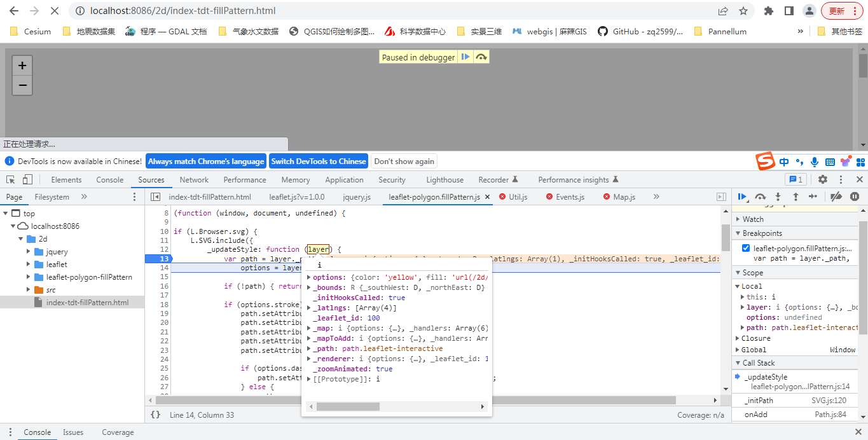Switch to the Network panel
The height and width of the screenshot is (440, 868).
[x=194, y=180]
